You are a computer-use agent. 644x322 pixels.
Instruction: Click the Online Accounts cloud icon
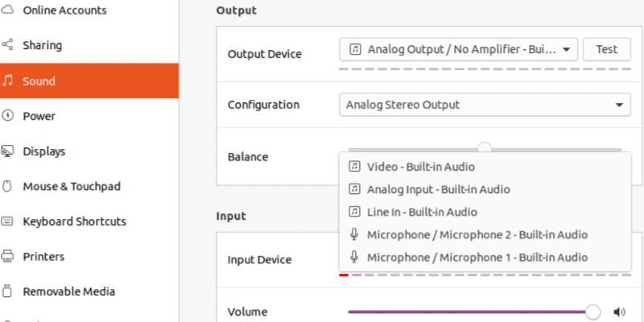(7, 10)
